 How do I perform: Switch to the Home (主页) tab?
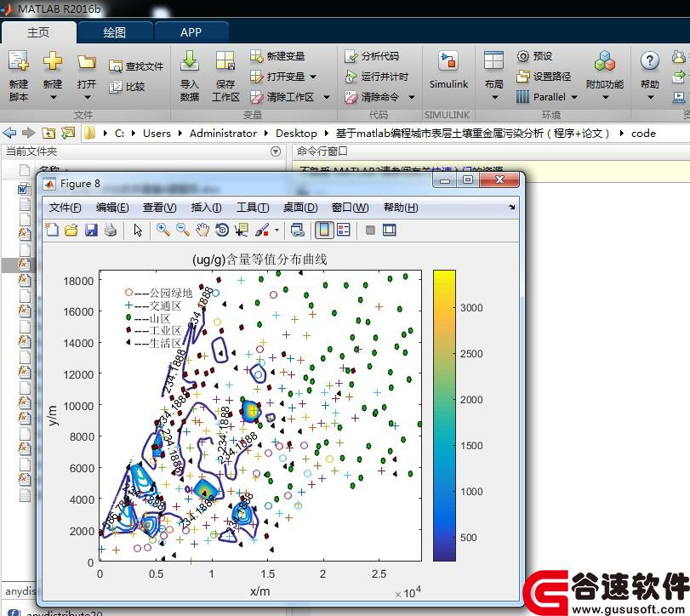click(38, 32)
